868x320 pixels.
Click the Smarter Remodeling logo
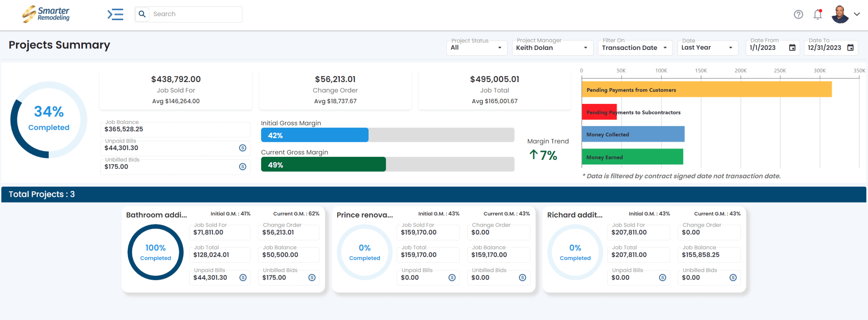point(46,14)
